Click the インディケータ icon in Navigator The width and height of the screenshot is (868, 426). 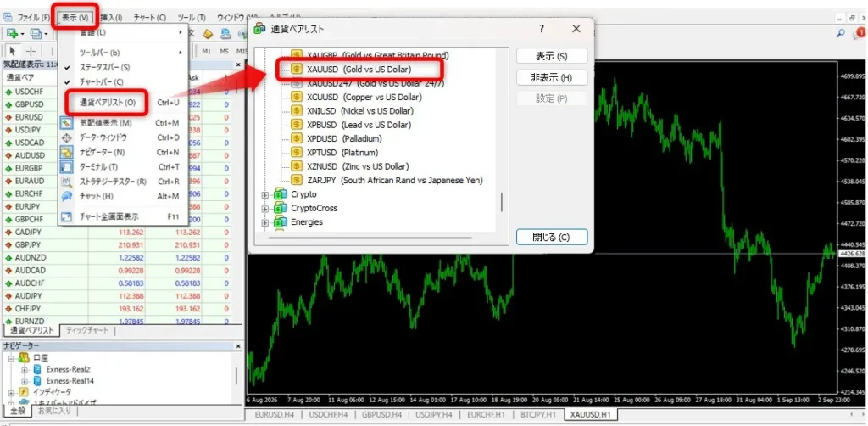24,392
